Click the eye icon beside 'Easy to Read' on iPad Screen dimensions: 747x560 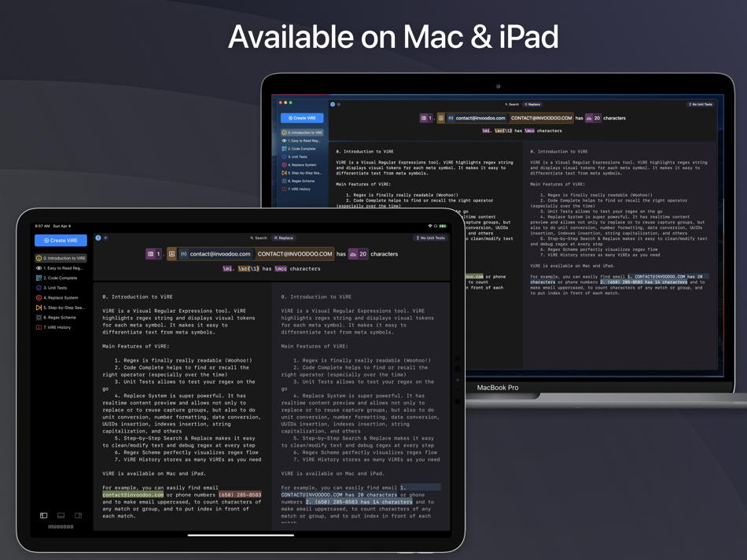pos(39,268)
